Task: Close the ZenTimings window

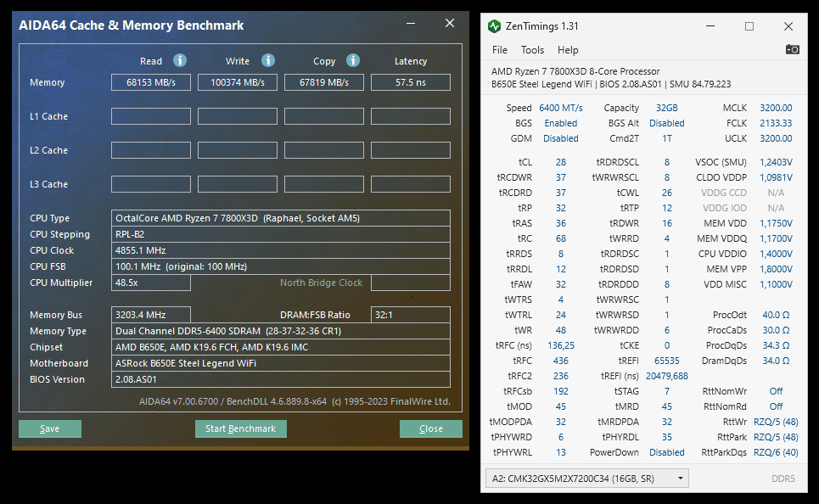Action: click(788, 26)
